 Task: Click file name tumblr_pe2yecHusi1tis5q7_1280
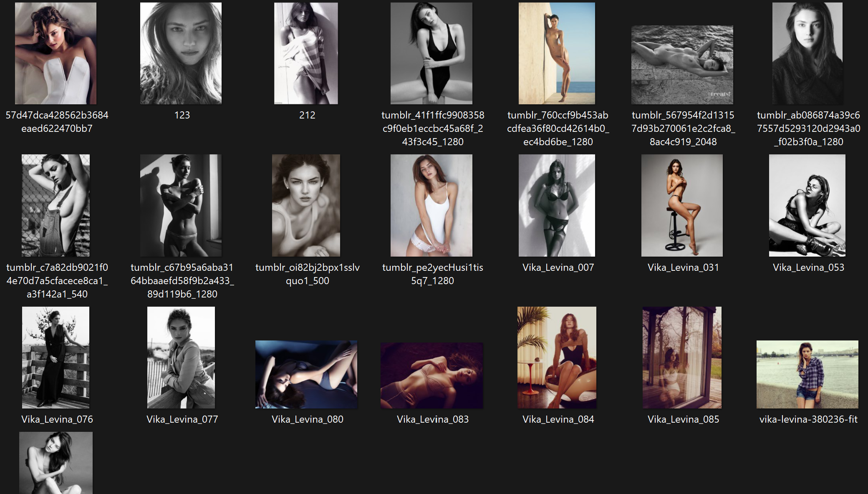pos(433,274)
